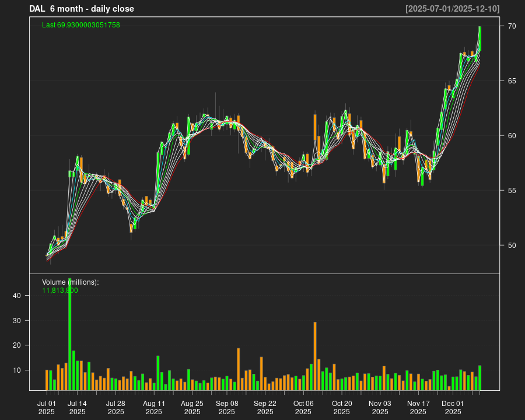This screenshot has height=420, width=525.
Task: Click the green 'Last 69.93' price label
Action: tap(81, 25)
